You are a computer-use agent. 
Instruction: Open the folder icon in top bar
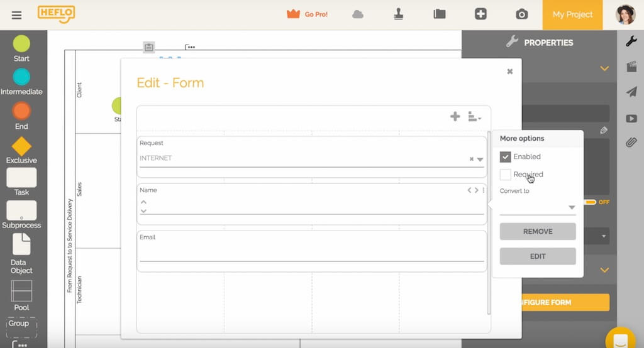click(440, 14)
